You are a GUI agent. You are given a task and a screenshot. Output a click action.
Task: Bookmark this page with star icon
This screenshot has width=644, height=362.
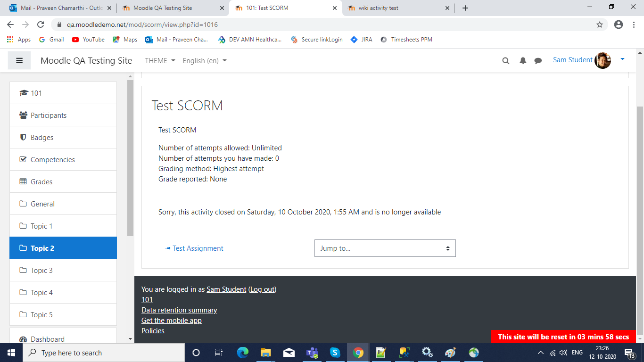[x=600, y=25]
